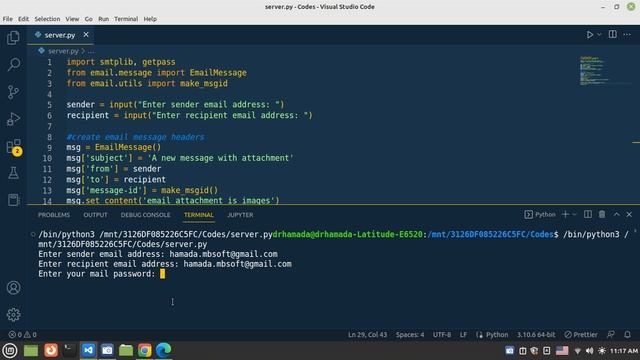The image size is (640, 360).
Task: Open the Extensions view with badge
Action: 13,147
